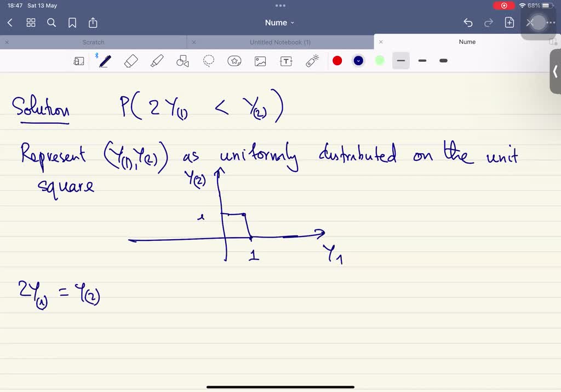The image size is (561, 392).
Task: Search within the notebook
Action: coord(51,22)
